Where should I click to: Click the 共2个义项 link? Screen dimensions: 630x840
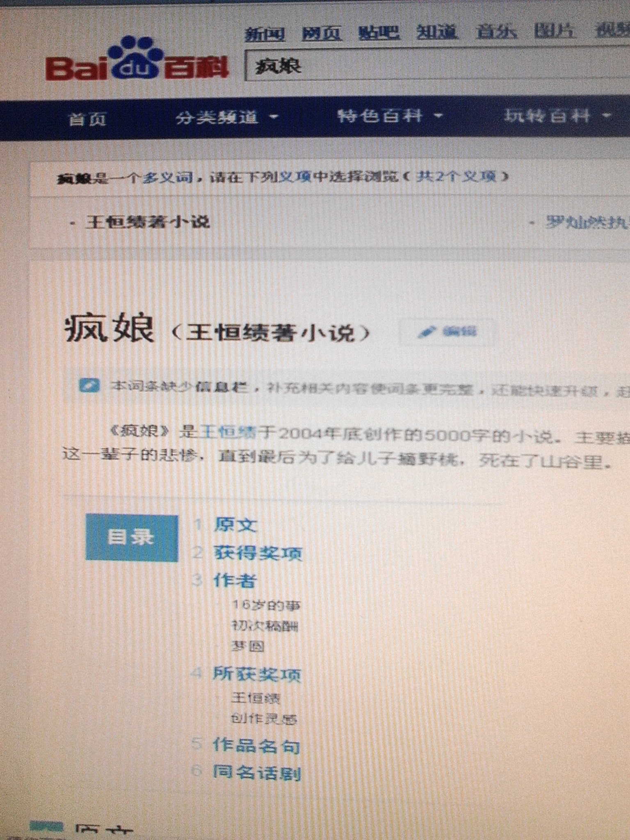[456, 177]
